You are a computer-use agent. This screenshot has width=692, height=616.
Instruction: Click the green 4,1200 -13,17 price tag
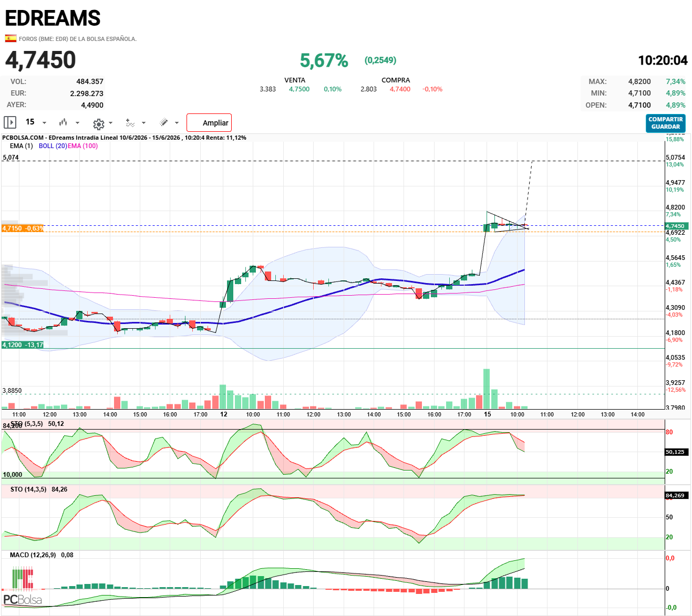point(23,345)
